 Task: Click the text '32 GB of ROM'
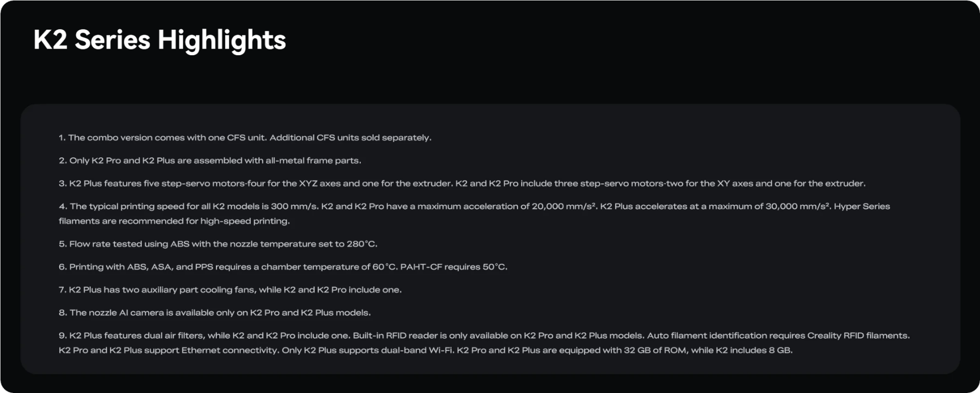pyautogui.click(x=654, y=351)
